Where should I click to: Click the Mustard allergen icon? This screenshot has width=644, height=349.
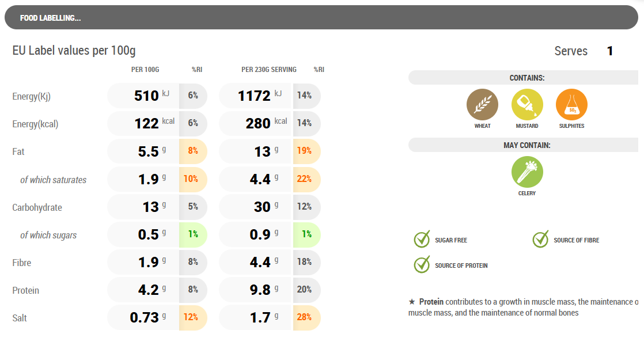point(527,105)
